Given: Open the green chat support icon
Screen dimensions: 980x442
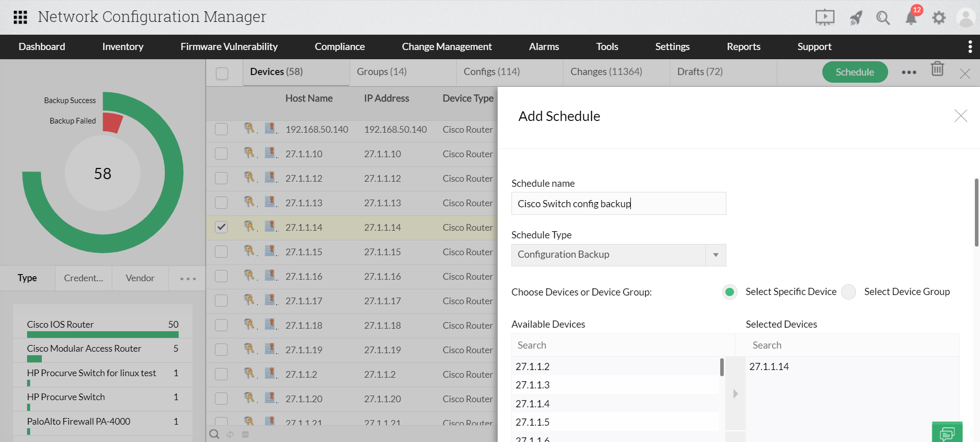Looking at the screenshot, I should pyautogui.click(x=947, y=433).
